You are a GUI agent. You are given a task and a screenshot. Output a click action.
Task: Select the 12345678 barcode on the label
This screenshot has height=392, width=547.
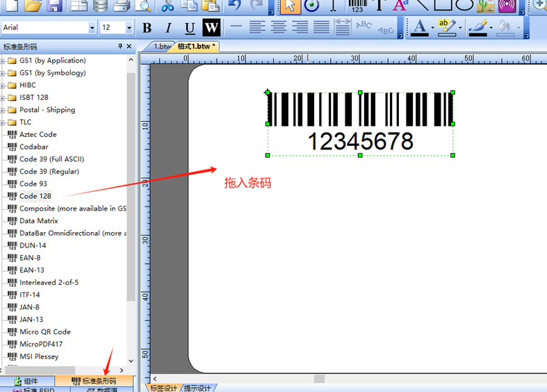pyautogui.click(x=360, y=124)
